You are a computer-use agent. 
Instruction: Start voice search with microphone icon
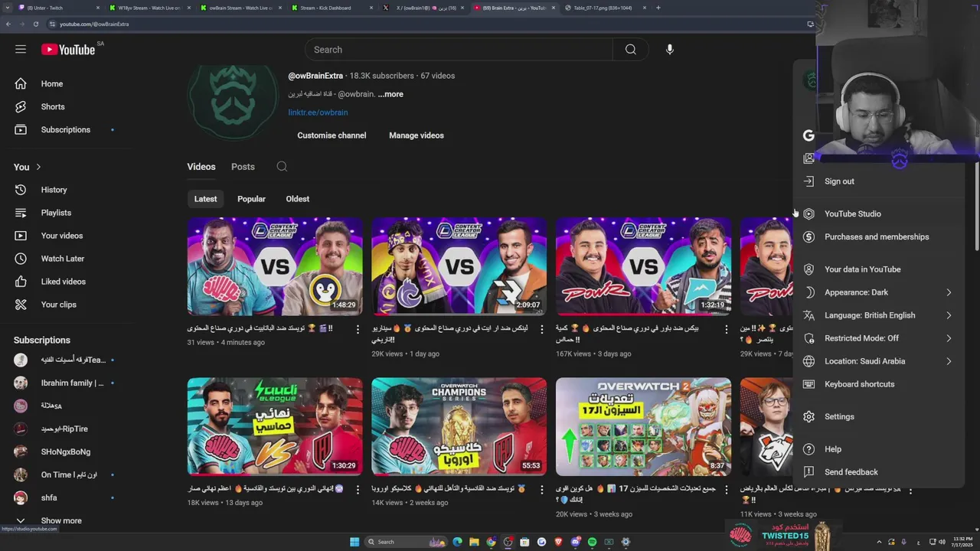pos(670,50)
